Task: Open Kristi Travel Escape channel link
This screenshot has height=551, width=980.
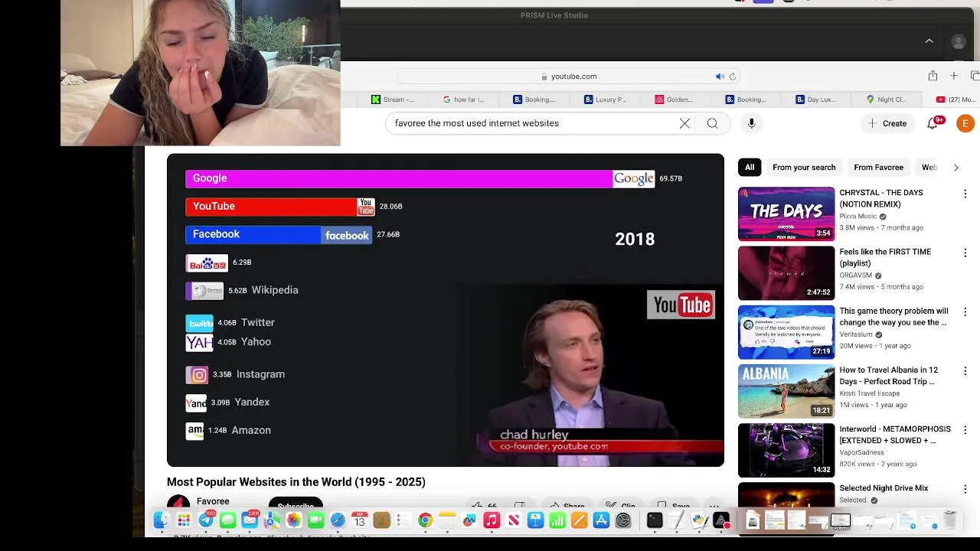Action: point(869,393)
